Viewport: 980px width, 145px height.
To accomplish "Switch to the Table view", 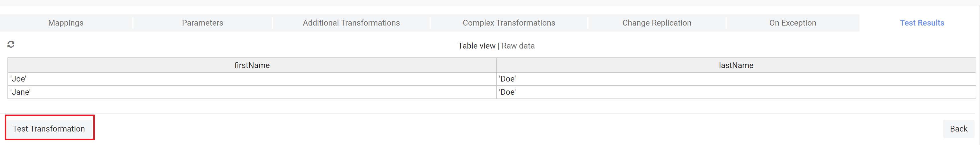I will tap(476, 46).
